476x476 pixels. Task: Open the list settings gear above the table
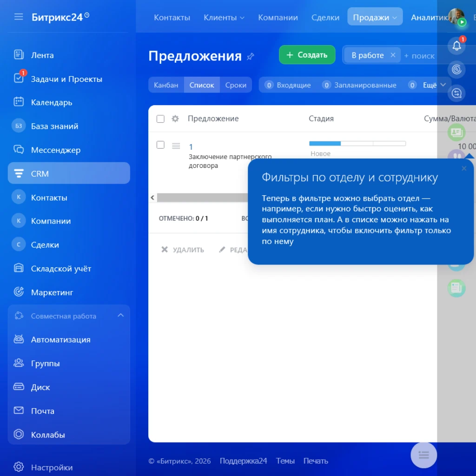pyautogui.click(x=175, y=119)
